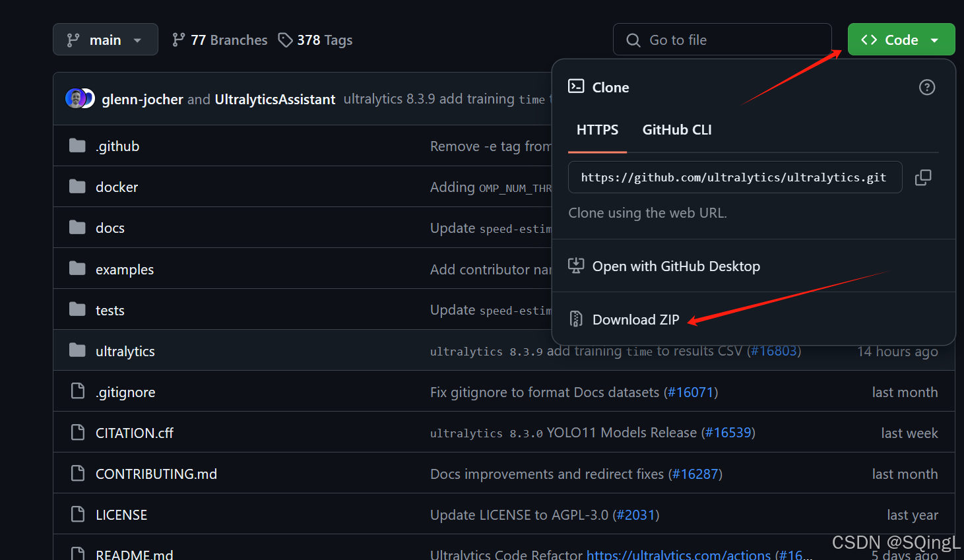Open the Docs improvements and redirect fixes commit

click(x=547, y=474)
